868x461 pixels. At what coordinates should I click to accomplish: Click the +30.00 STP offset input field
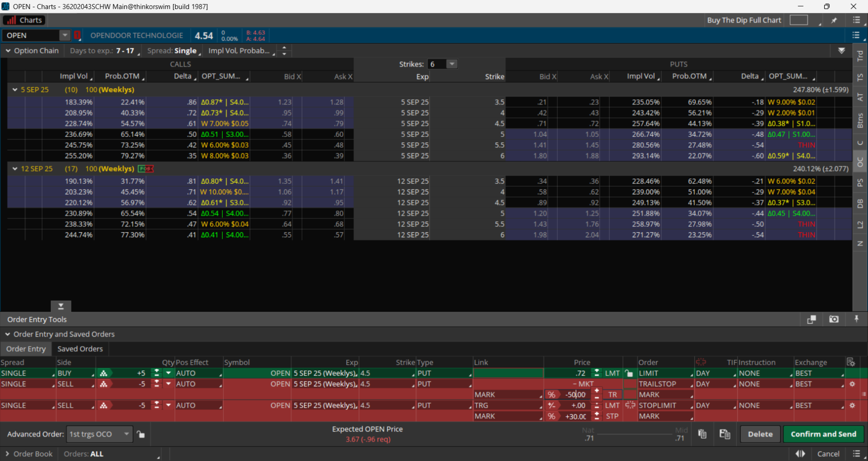tap(575, 416)
